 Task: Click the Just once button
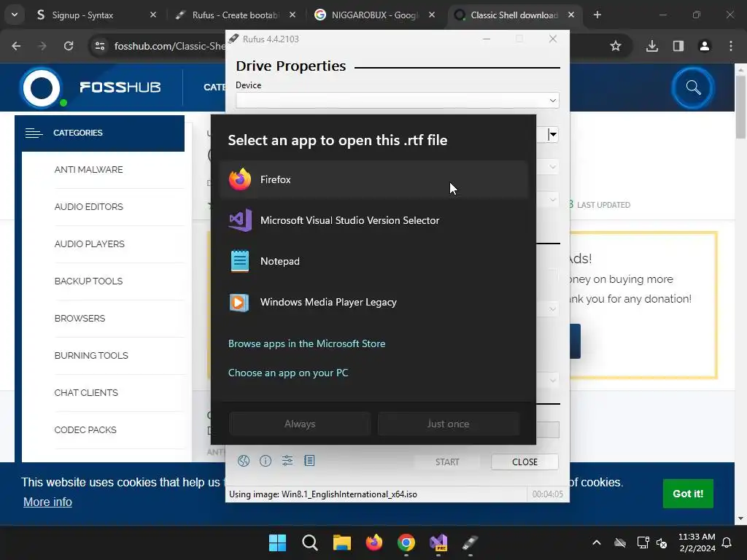point(449,424)
